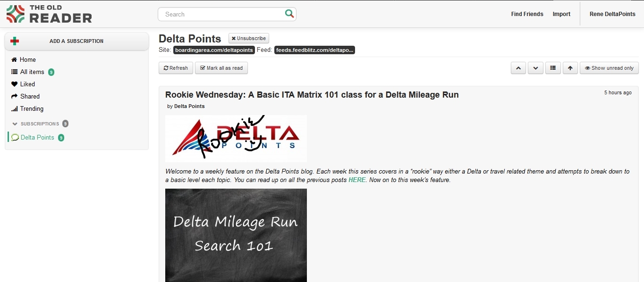Go to next post with down chevron
The width and height of the screenshot is (644, 282).
pyautogui.click(x=535, y=68)
